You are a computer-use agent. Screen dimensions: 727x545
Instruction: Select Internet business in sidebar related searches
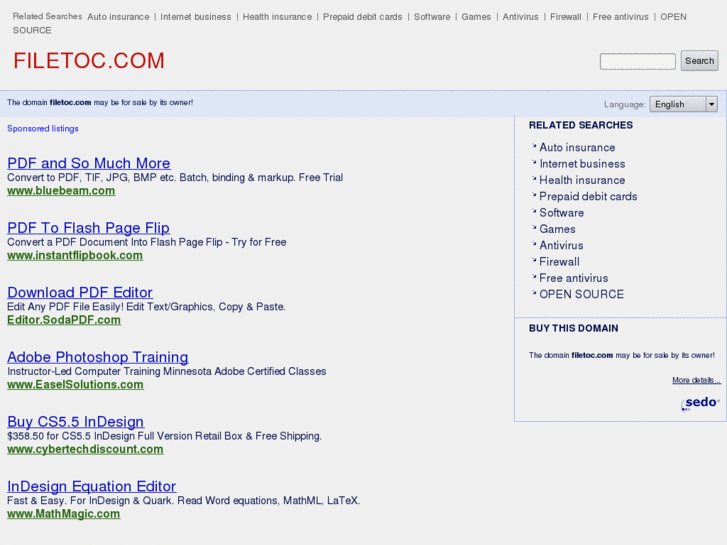tap(582, 164)
